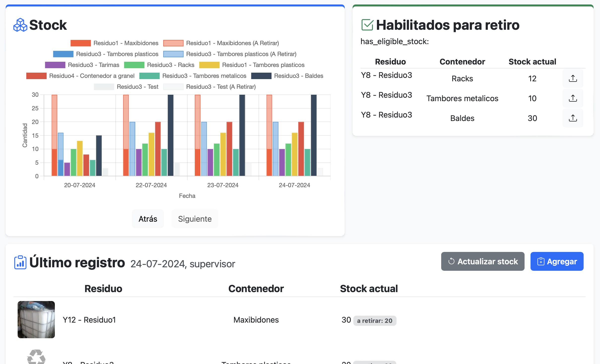Click stock value 10 in Habilitados table
The image size is (600, 364).
tap(532, 98)
